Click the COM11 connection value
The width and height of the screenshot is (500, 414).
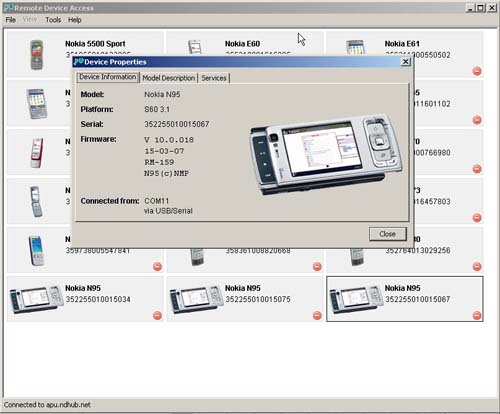tap(156, 201)
